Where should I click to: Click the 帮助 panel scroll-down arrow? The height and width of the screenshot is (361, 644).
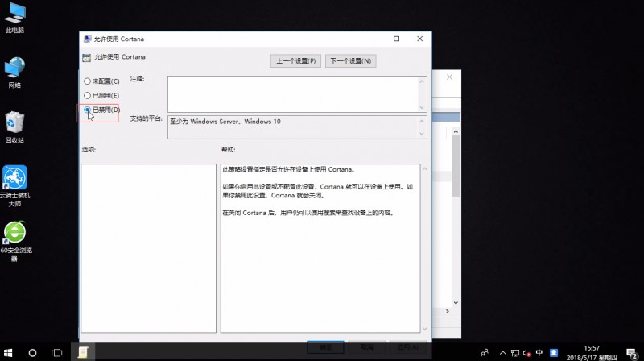(425, 329)
